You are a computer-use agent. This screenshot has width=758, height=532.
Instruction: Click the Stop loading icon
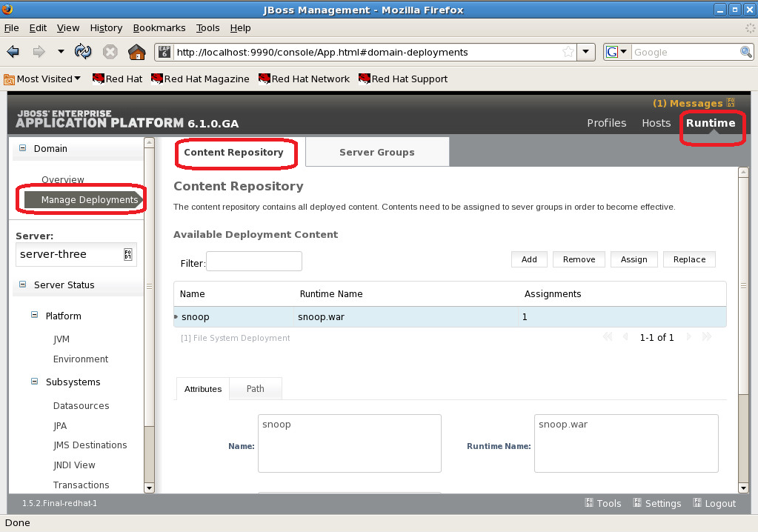[x=110, y=52]
